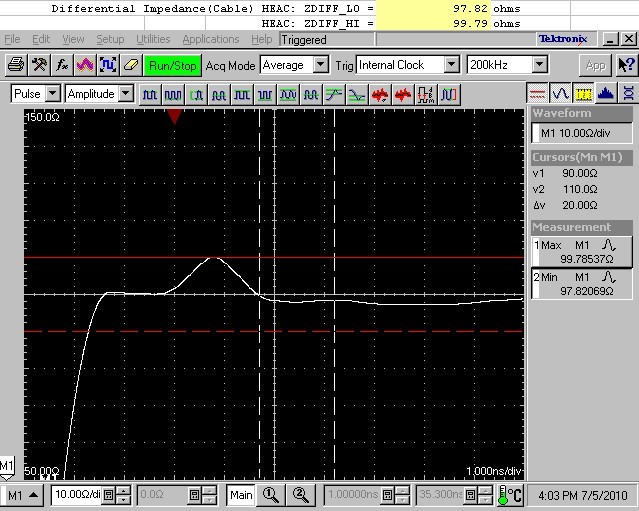Open the Utilities menu

pos(153,39)
